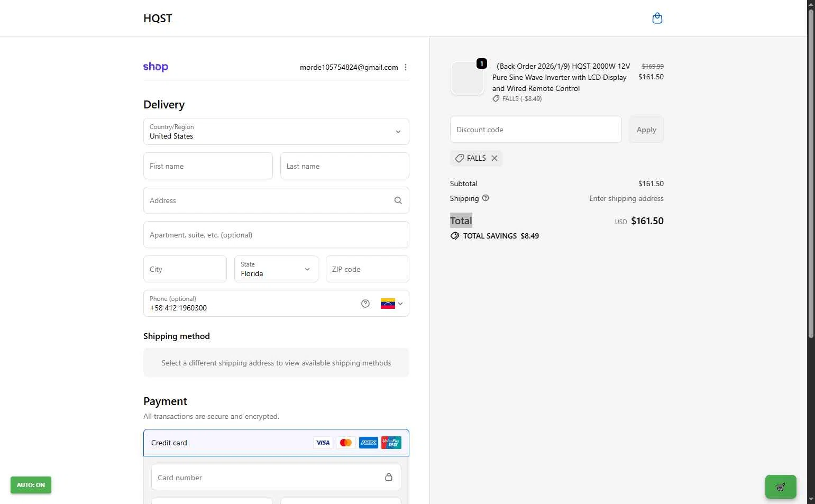Click the product image thumbnail
This screenshot has width=815, height=504.
[467, 78]
